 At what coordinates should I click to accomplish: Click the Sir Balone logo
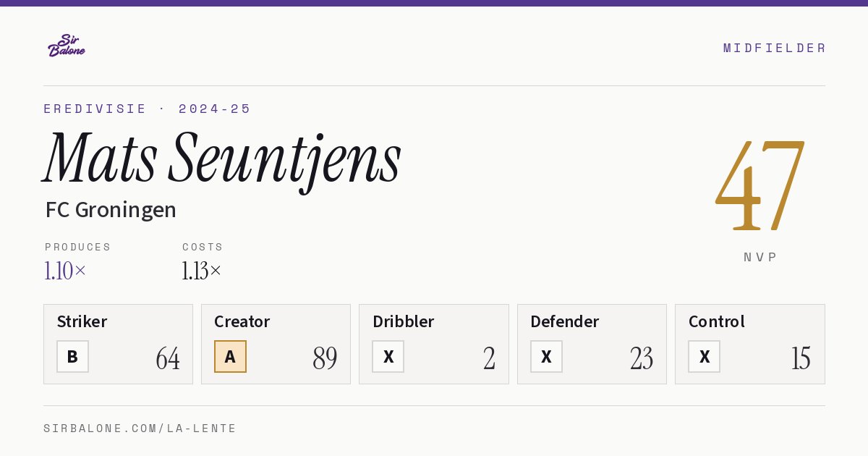67,46
